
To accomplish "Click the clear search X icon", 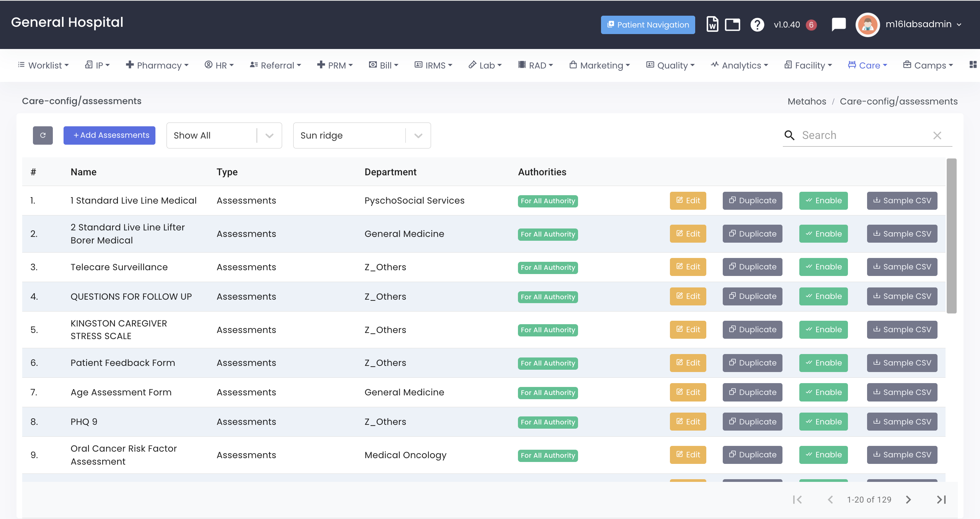I will (x=937, y=135).
